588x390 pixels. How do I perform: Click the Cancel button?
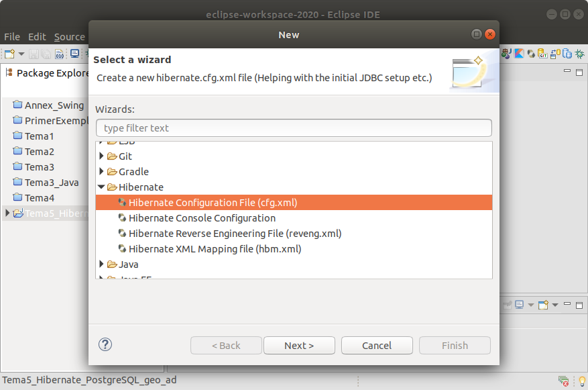point(377,345)
